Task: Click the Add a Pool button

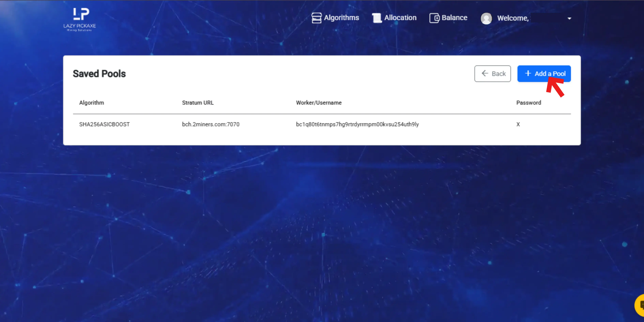Action: coord(544,73)
